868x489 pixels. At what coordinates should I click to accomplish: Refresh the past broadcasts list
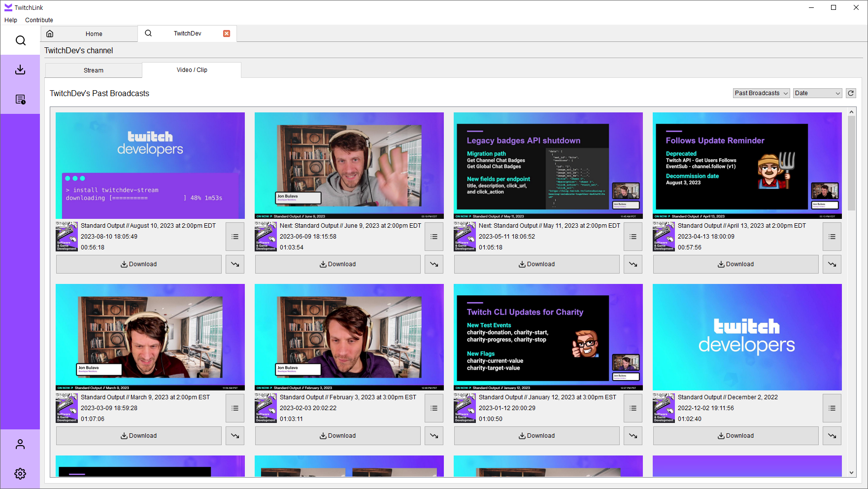(851, 93)
